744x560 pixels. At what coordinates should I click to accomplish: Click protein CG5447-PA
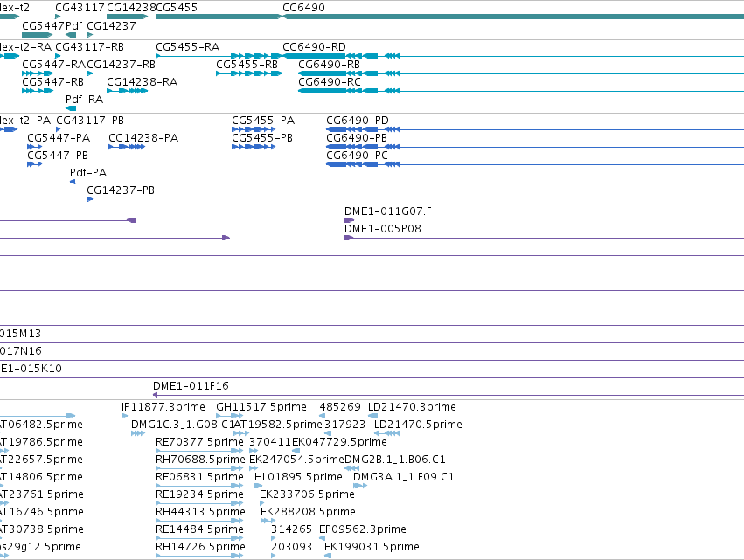click(59, 137)
